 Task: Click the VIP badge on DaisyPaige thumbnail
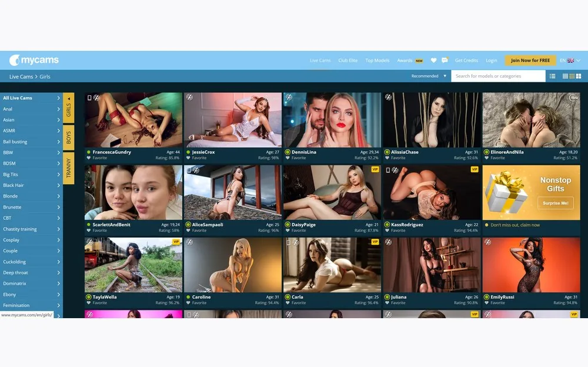pos(375,169)
